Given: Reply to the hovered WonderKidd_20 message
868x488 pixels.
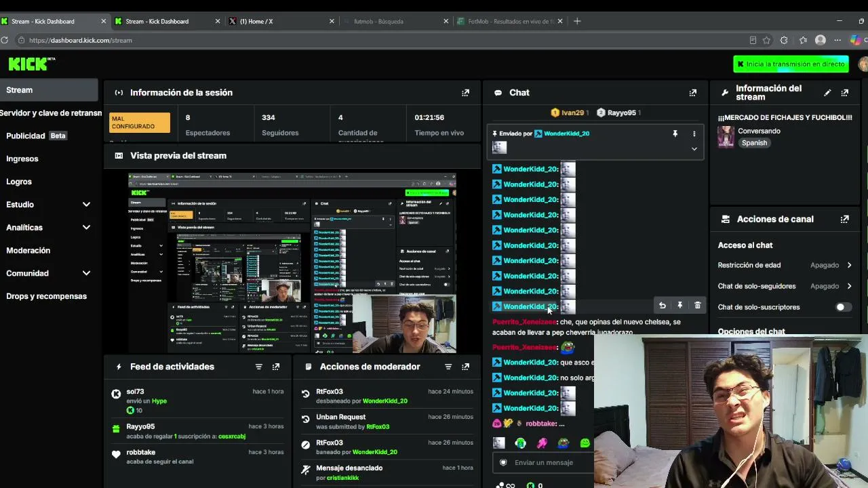Looking at the screenshot, I should point(662,306).
